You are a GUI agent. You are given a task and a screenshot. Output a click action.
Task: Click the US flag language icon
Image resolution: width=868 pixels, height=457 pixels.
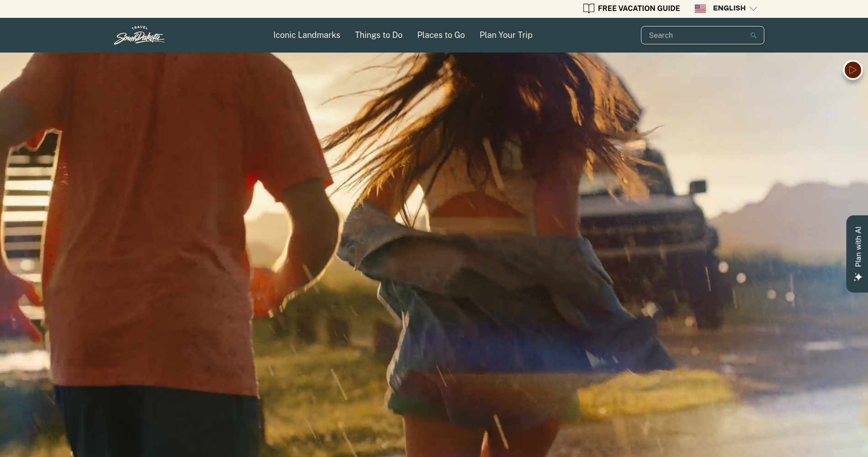(x=700, y=8)
